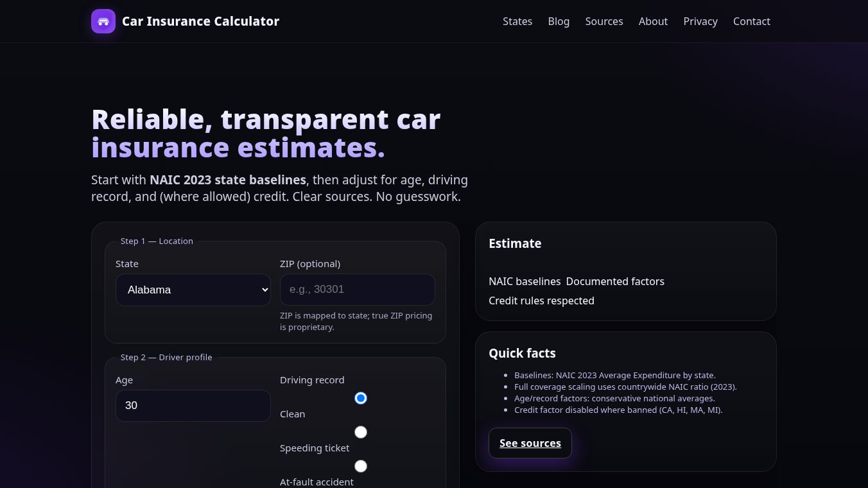Click the 'Step 1 — Location' legend
This screenshot has width=868, height=488.
coord(157,241)
